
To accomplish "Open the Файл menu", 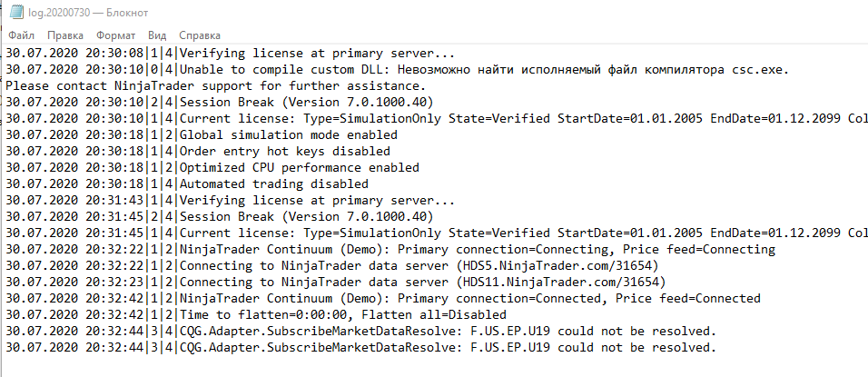I will [x=21, y=35].
